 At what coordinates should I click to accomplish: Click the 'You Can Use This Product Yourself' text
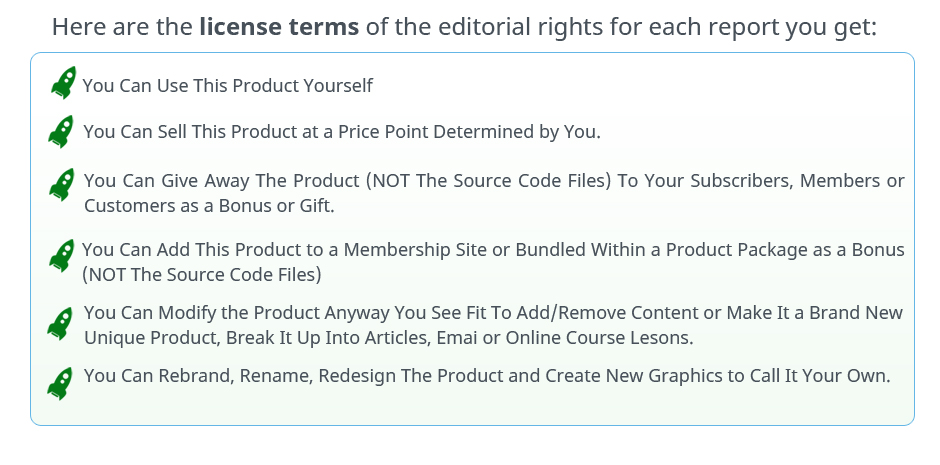point(228,86)
